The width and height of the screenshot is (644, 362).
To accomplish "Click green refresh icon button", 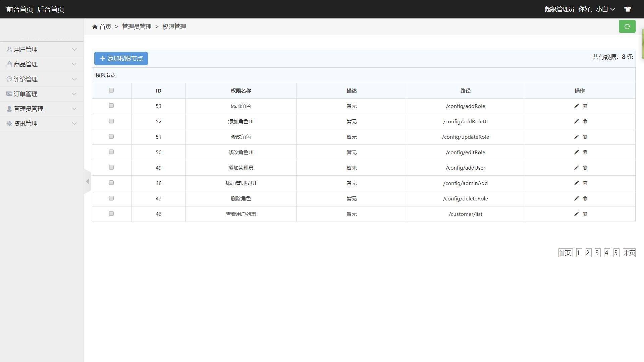I will coord(627,26).
